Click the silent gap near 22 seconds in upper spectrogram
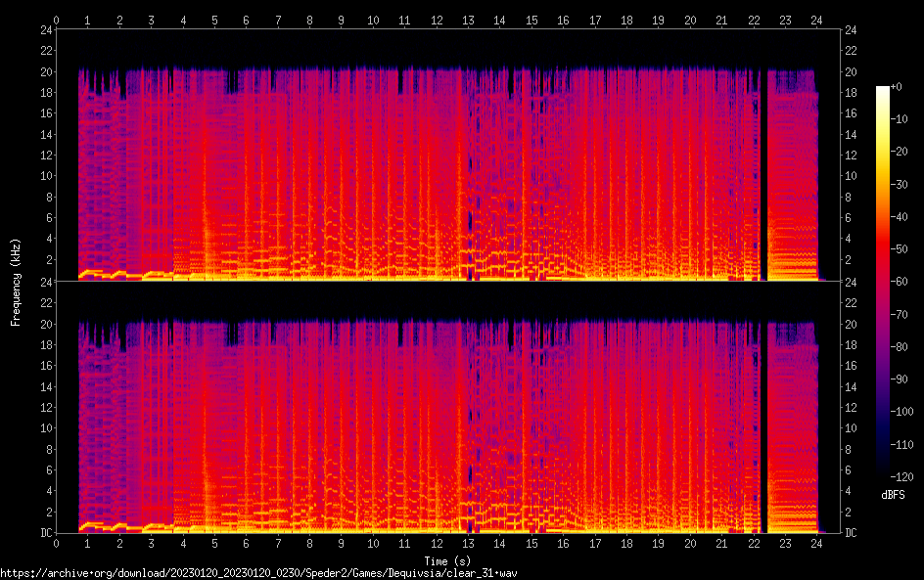The image size is (924, 580). pos(763,176)
